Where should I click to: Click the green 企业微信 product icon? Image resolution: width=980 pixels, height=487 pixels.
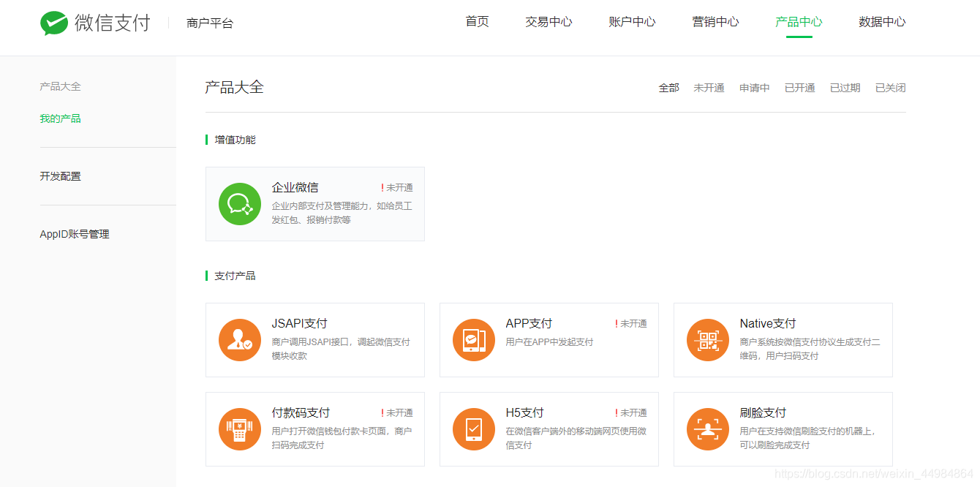click(x=240, y=204)
